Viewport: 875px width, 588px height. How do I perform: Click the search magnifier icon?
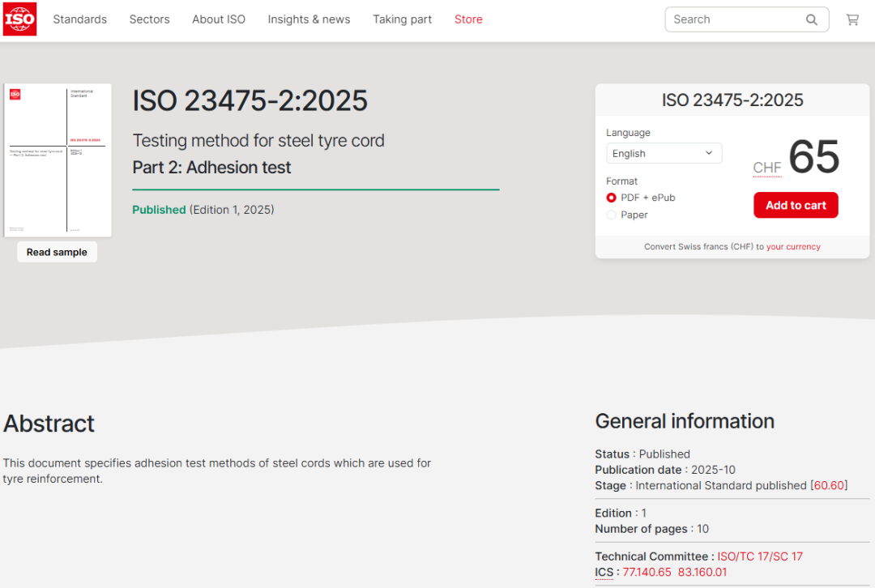click(x=811, y=19)
